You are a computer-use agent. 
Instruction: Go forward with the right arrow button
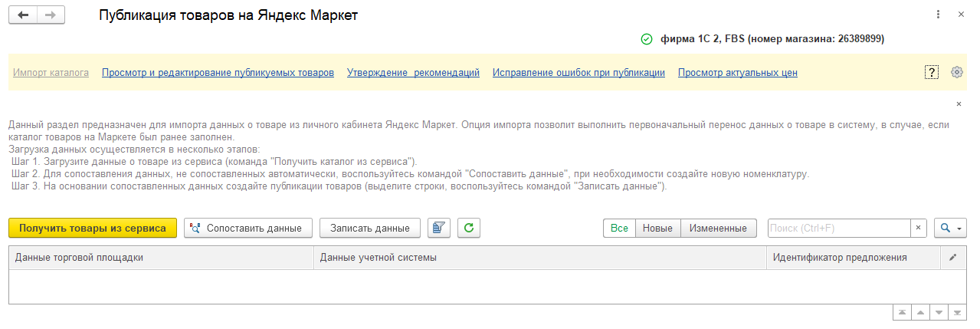(51, 15)
